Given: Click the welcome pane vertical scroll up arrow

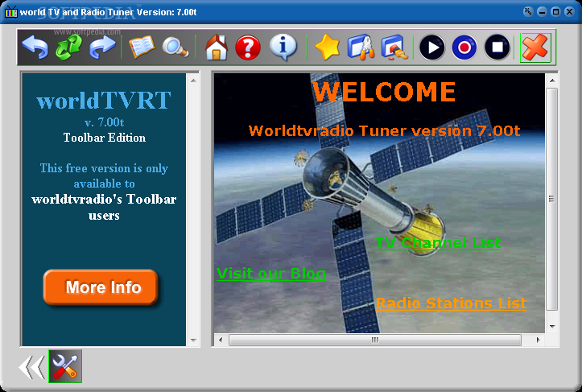Looking at the screenshot, I should 552,80.
